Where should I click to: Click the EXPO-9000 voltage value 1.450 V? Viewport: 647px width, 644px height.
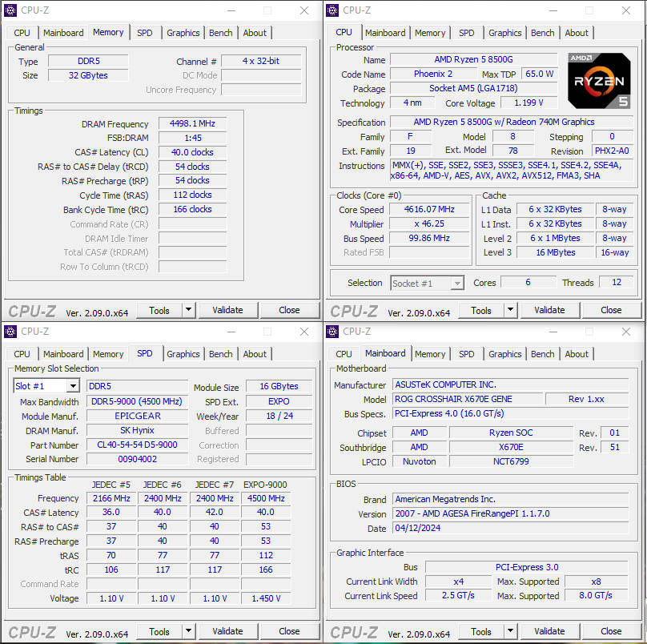click(x=266, y=598)
